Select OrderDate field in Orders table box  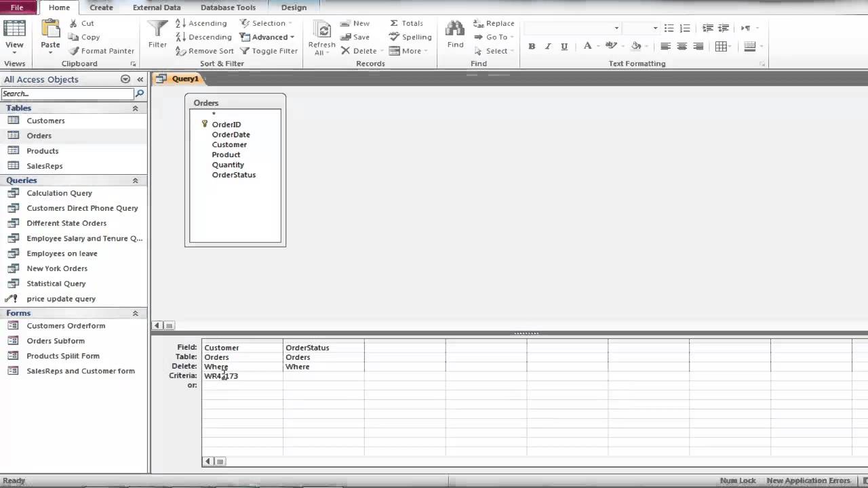point(231,134)
